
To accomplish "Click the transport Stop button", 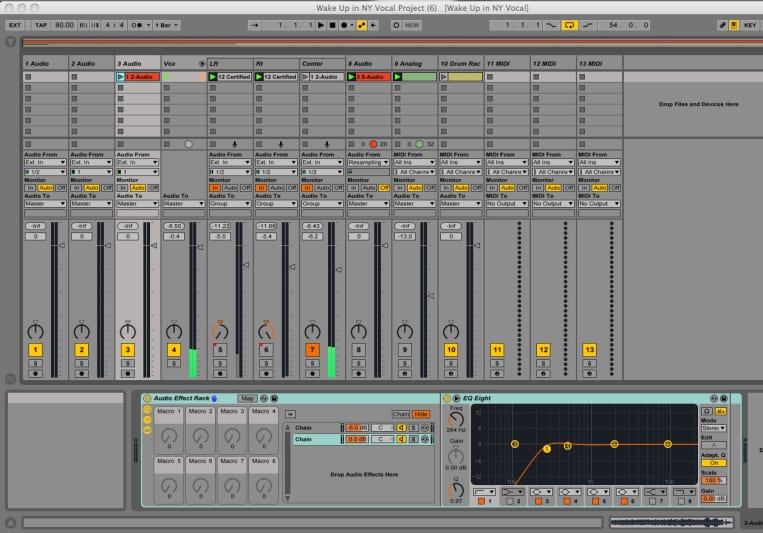I will (x=332, y=25).
